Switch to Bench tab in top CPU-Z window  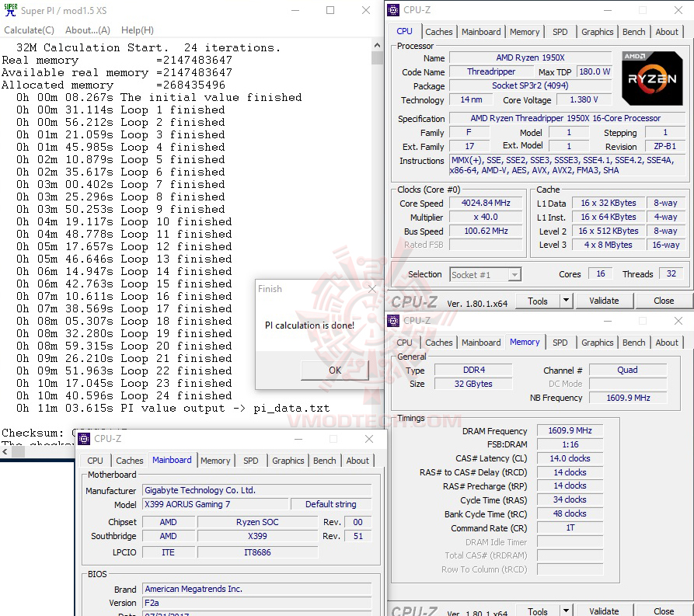pyautogui.click(x=634, y=32)
